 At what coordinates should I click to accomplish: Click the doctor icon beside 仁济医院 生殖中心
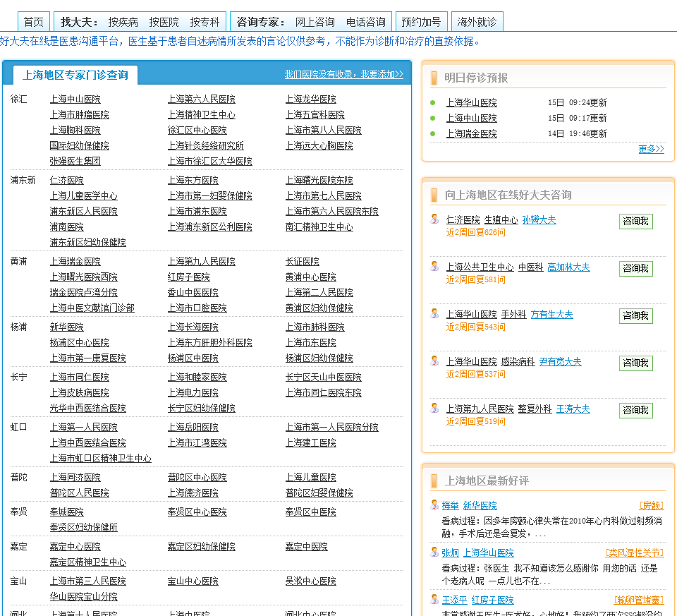click(435, 219)
